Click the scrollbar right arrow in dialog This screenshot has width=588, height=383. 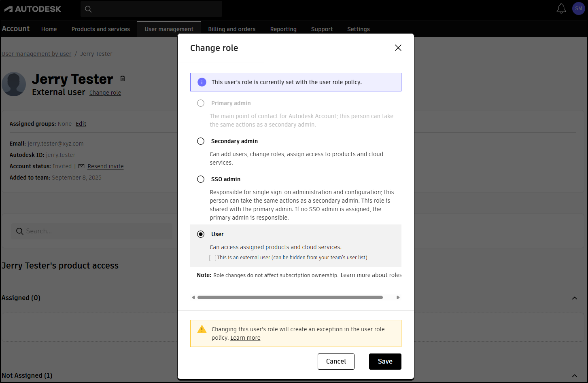398,297
